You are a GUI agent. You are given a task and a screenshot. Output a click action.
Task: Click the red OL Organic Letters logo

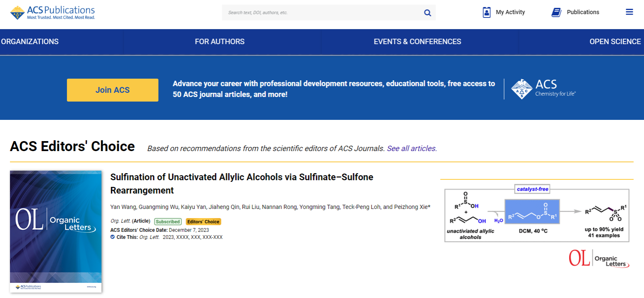599,258
